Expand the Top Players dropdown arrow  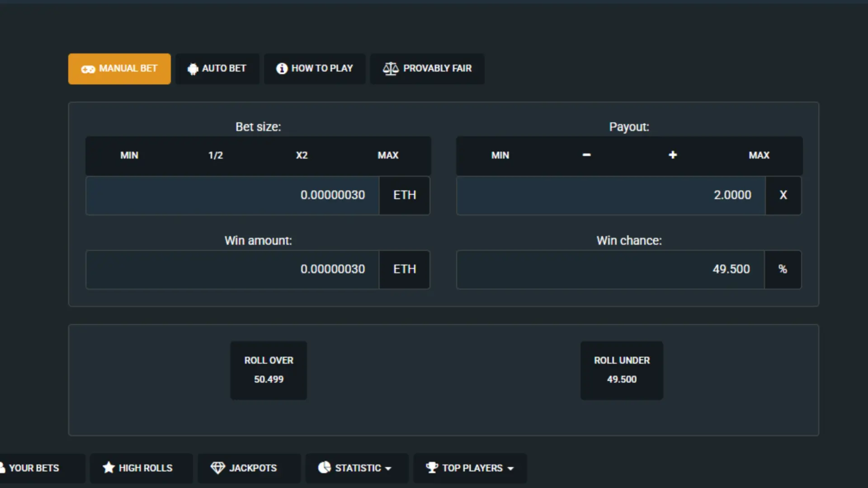coord(510,469)
